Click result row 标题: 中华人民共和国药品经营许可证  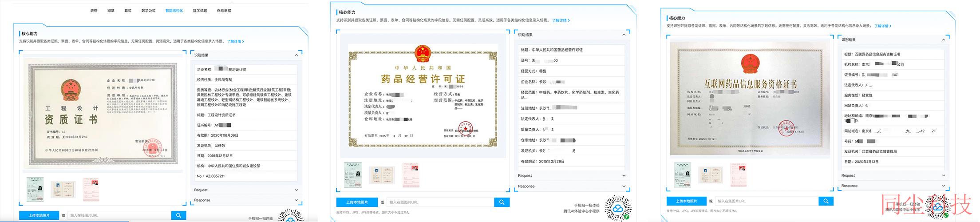tap(572, 50)
